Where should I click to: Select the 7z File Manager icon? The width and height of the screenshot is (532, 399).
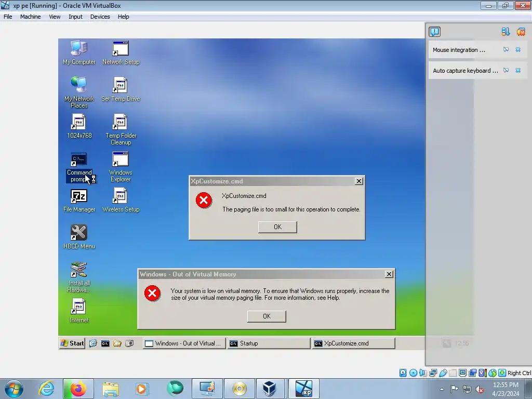(79, 200)
